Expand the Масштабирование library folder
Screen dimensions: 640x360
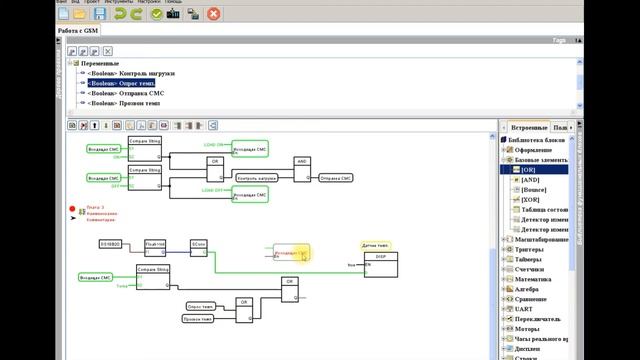point(503,239)
